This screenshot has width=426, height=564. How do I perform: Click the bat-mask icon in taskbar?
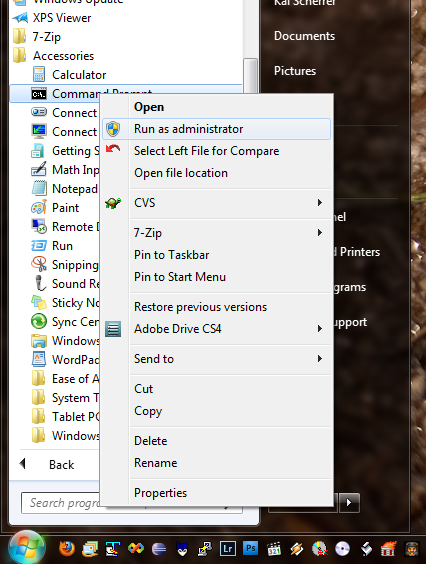pyautogui.click(x=182, y=549)
